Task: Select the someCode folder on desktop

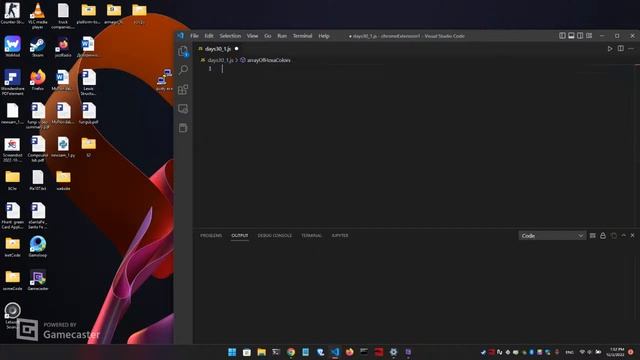Action: (12, 280)
